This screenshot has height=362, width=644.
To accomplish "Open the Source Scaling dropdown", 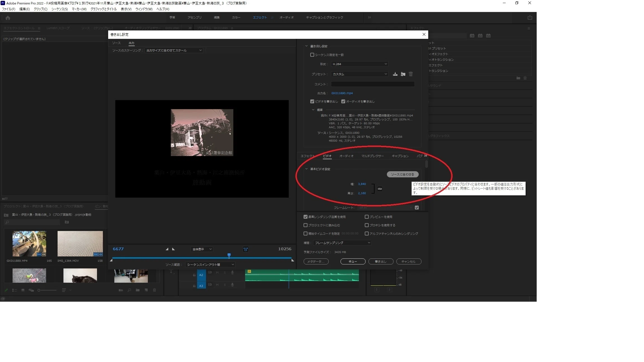I will tap(174, 50).
